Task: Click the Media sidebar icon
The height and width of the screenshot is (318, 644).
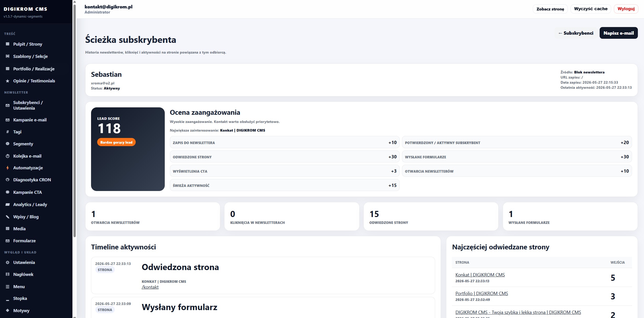Action: pyautogui.click(x=8, y=229)
